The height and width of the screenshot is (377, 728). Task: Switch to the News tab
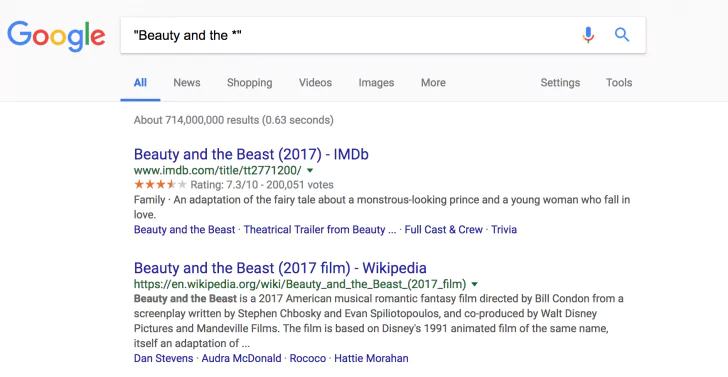(187, 83)
